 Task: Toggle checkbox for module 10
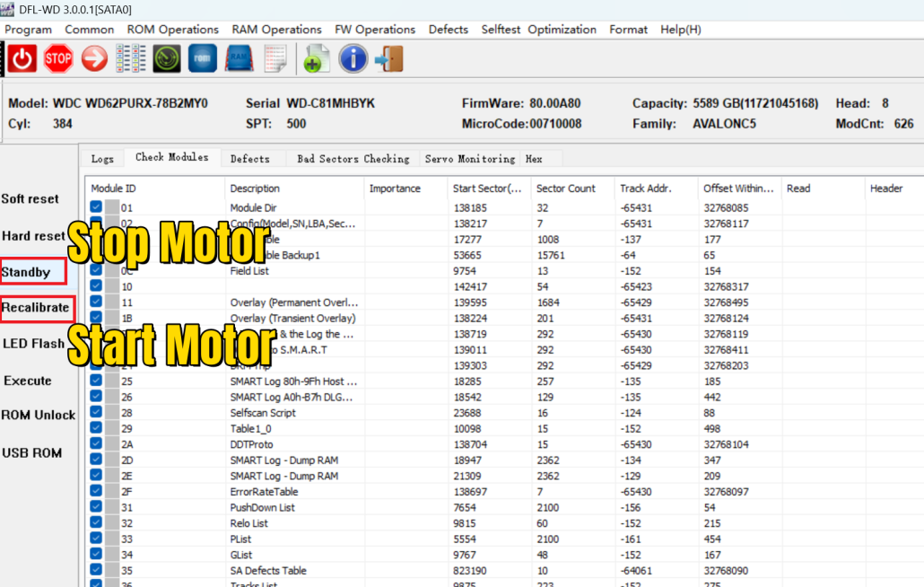96,285
